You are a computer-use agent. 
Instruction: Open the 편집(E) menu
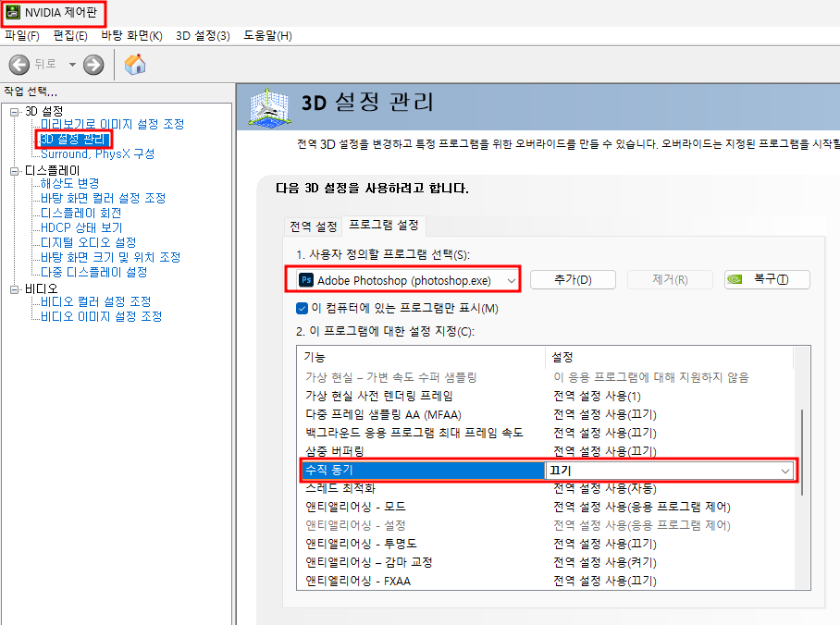pos(70,36)
